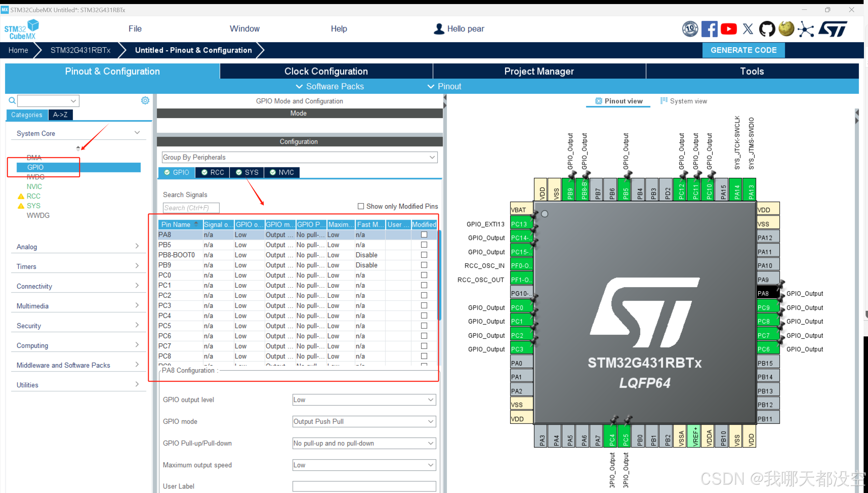Select the NVIC configuration tab
Viewport: 868px width, 493px height.
tap(282, 172)
